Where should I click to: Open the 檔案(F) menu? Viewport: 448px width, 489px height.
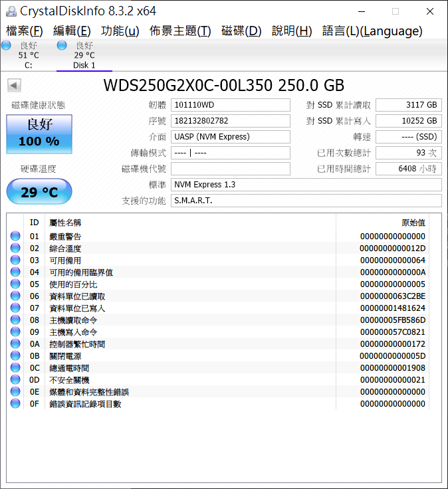[x=25, y=31]
